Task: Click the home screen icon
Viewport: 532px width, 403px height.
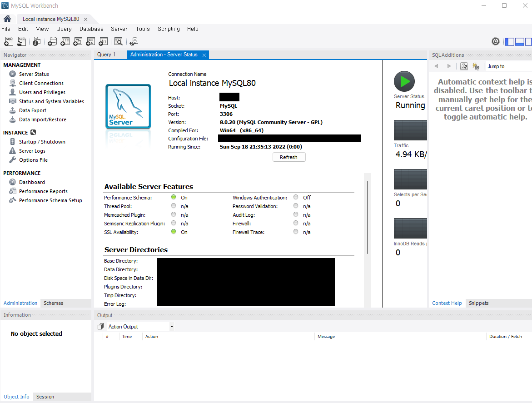Action: [7, 19]
